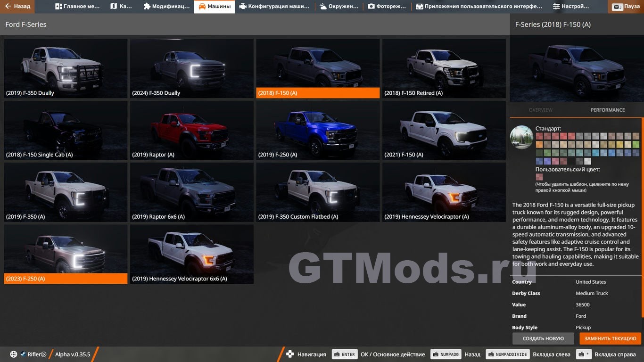
Task: Switch to the OVERVIEW tab
Action: tap(540, 110)
